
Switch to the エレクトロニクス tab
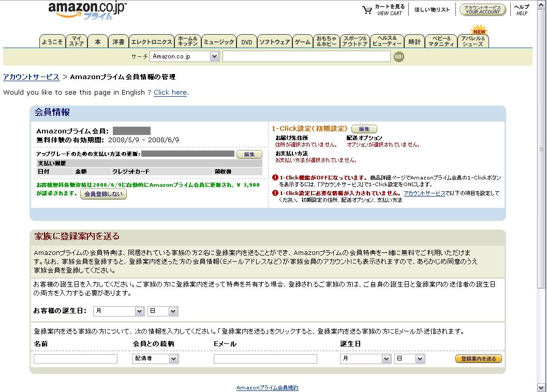[x=152, y=41]
